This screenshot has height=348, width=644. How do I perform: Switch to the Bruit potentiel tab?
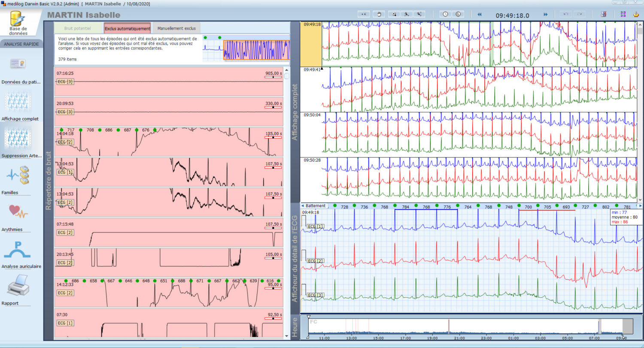[x=79, y=28]
